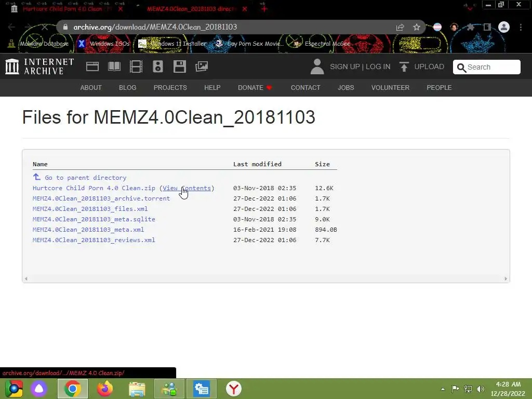Open the Texts book icon

coord(114,66)
